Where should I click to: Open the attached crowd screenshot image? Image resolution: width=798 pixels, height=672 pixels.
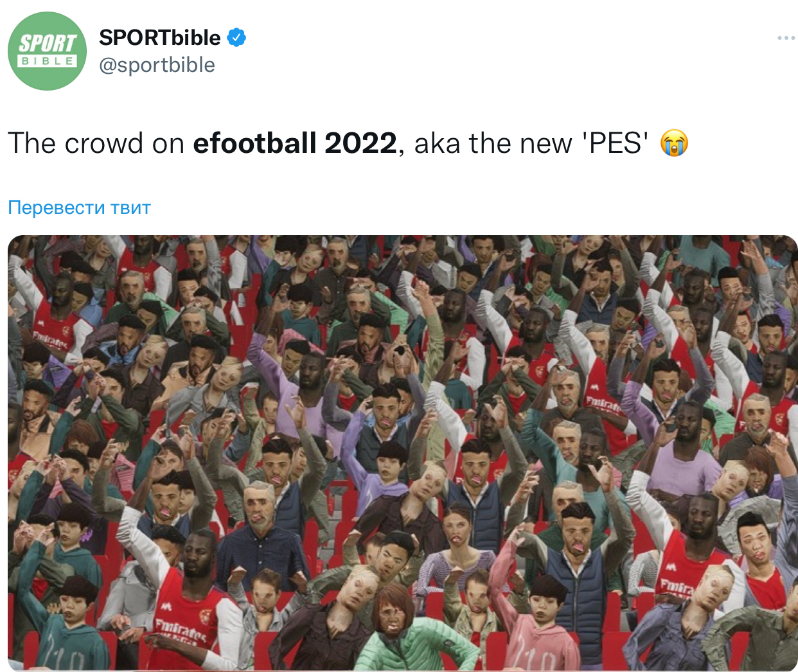402,452
